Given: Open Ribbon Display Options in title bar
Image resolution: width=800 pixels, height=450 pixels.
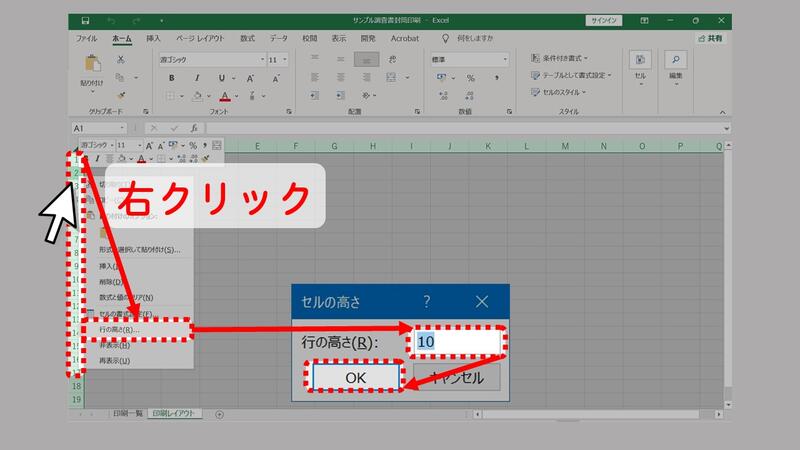Looking at the screenshot, I should 644,20.
